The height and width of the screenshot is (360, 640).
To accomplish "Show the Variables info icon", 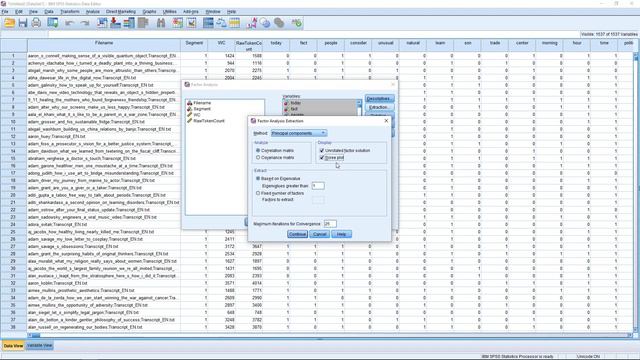I will pos(129,23).
